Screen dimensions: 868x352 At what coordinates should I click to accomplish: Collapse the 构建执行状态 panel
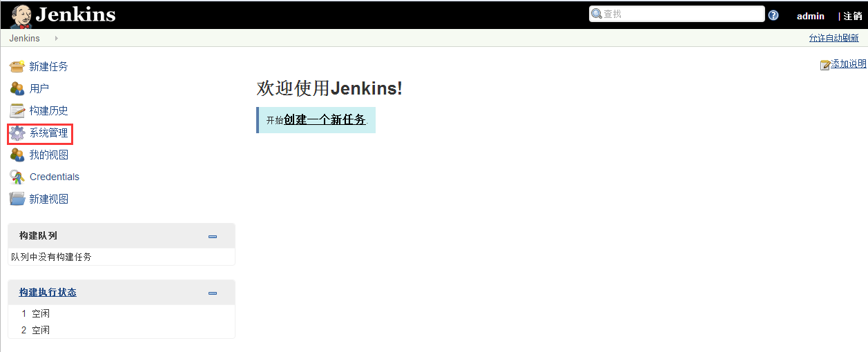[213, 293]
